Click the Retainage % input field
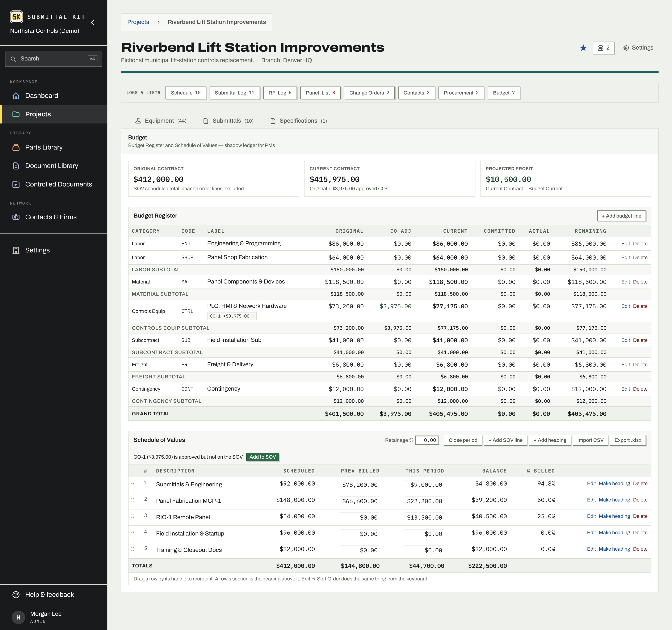 coord(427,440)
